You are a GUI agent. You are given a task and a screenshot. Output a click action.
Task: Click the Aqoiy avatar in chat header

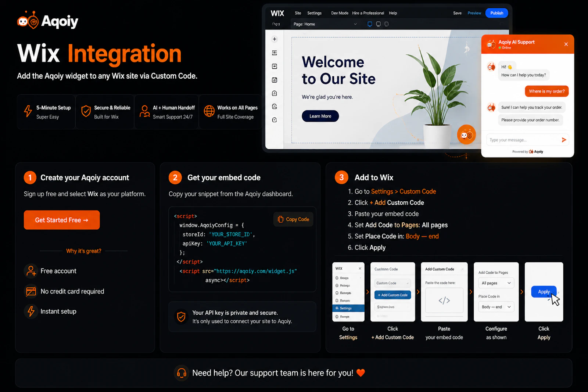click(x=491, y=44)
